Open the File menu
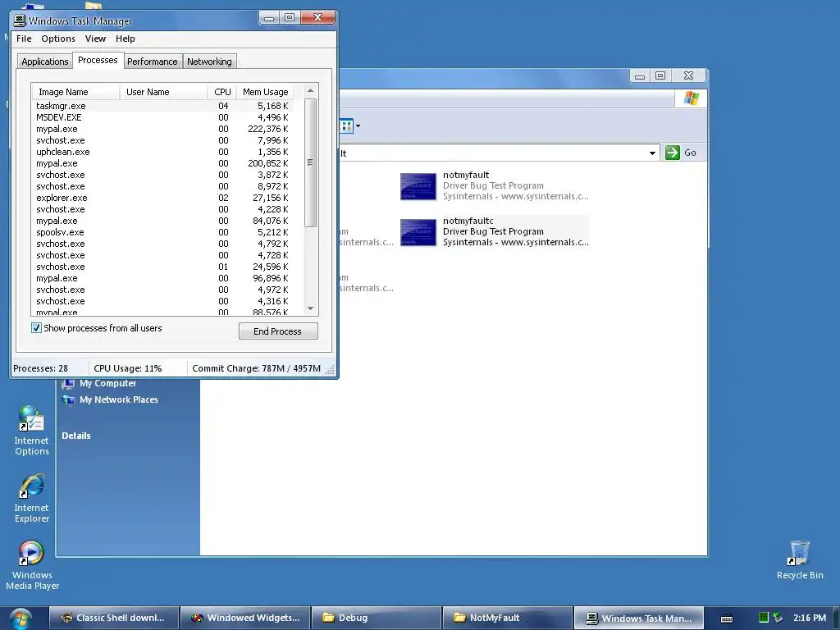840x630 pixels. click(24, 39)
